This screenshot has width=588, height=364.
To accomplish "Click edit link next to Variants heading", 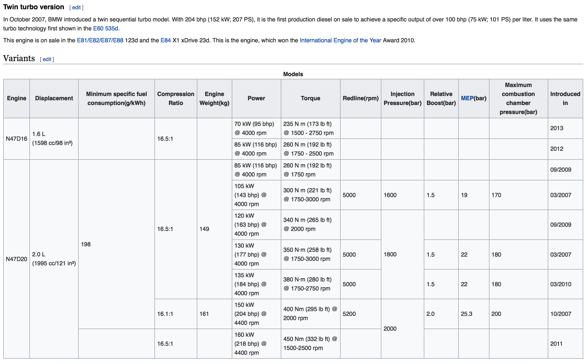I will (x=47, y=59).
